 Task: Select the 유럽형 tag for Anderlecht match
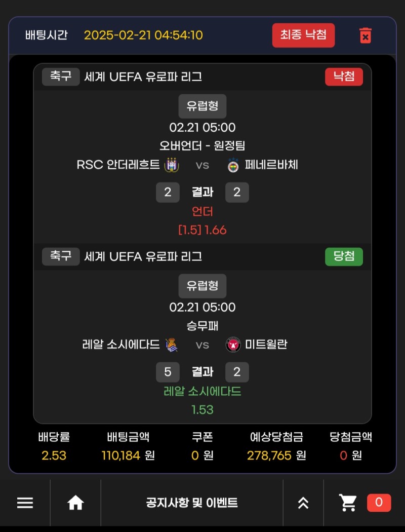[x=202, y=106]
